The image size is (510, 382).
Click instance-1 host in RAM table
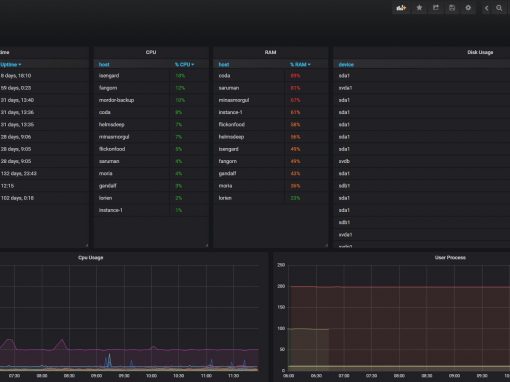pos(230,112)
